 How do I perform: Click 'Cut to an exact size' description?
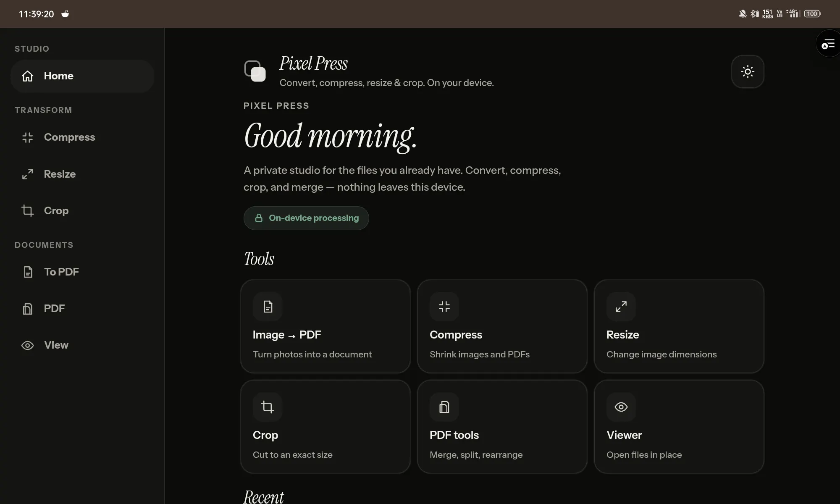click(x=293, y=455)
